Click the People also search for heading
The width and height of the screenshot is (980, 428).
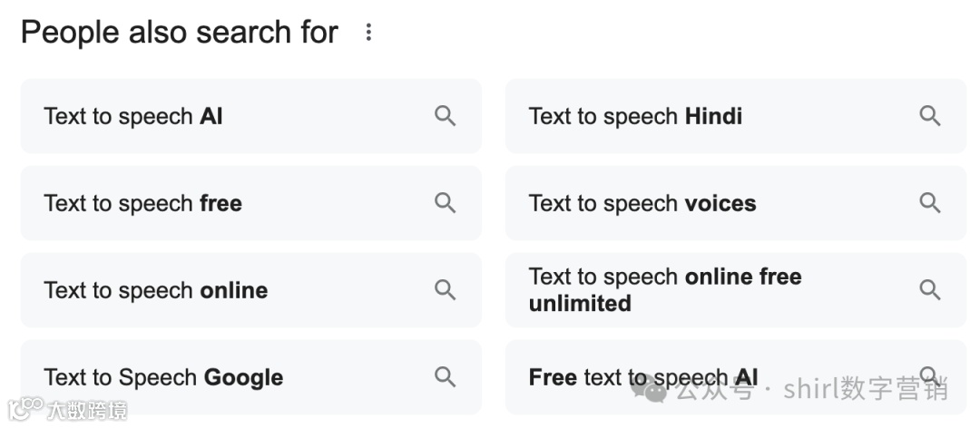click(180, 33)
